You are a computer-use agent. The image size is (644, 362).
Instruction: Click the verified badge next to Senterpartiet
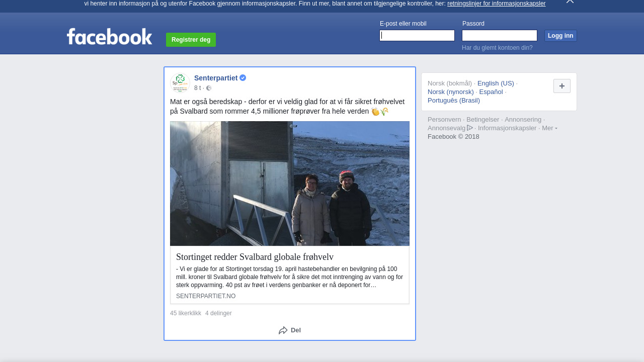click(243, 78)
